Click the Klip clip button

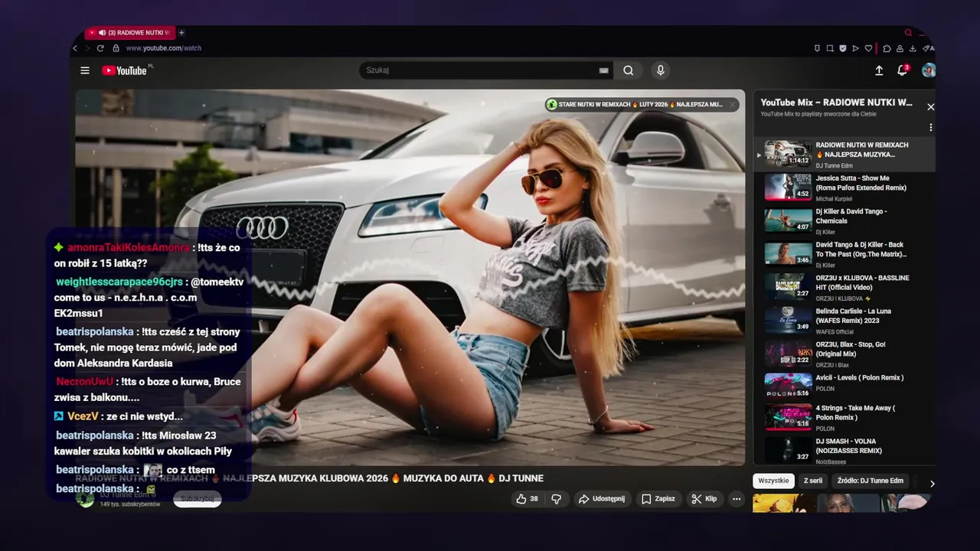pos(704,498)
